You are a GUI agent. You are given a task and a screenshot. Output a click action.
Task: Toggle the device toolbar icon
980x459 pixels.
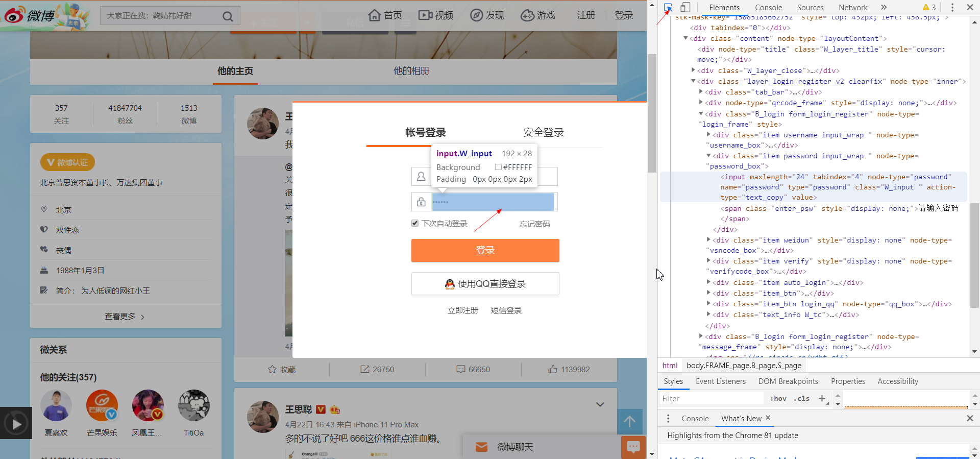point(685,7)
